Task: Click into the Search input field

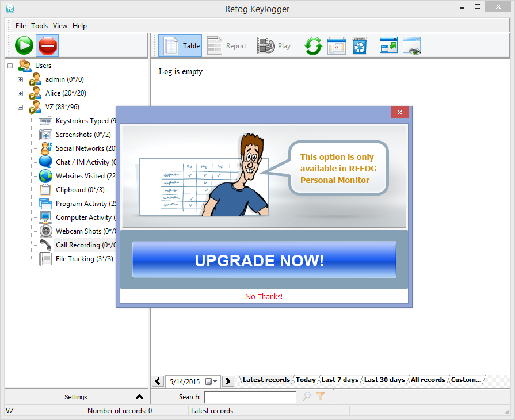Action: tap(250, 396)
